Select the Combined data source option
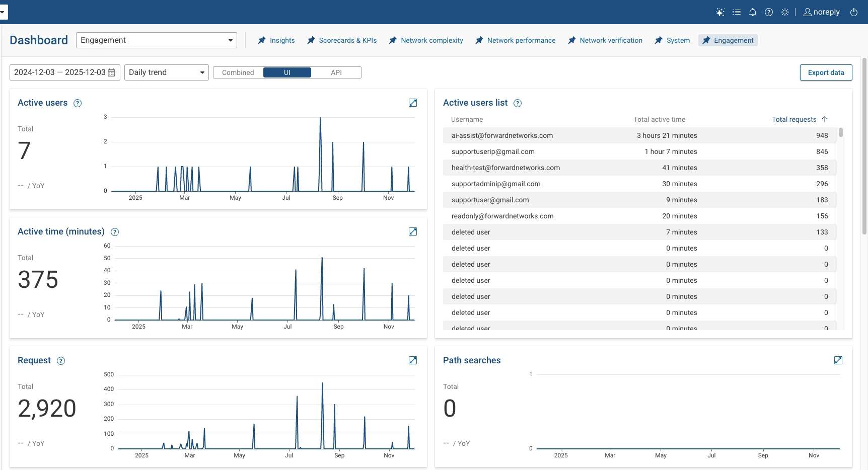This screenshot has width=868, height=470. tap(238, 72)
